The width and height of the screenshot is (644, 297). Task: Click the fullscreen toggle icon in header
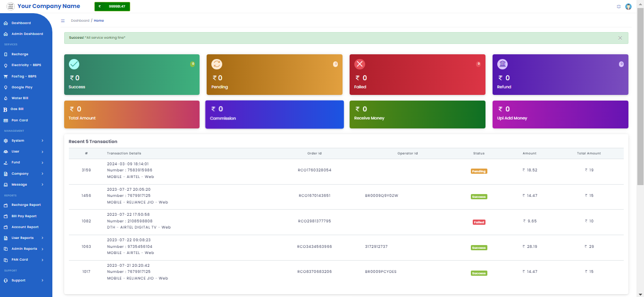pyautogui.click(x=619, y=7)
